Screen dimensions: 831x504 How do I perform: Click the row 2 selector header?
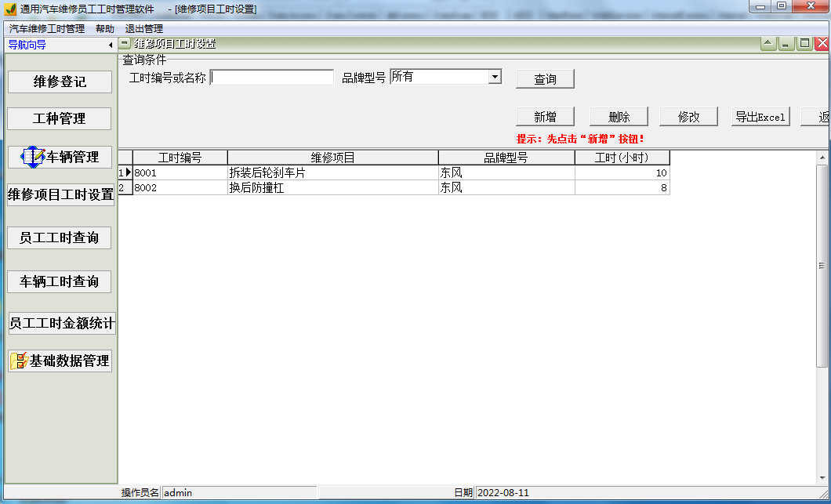click(x=125, y=187)
